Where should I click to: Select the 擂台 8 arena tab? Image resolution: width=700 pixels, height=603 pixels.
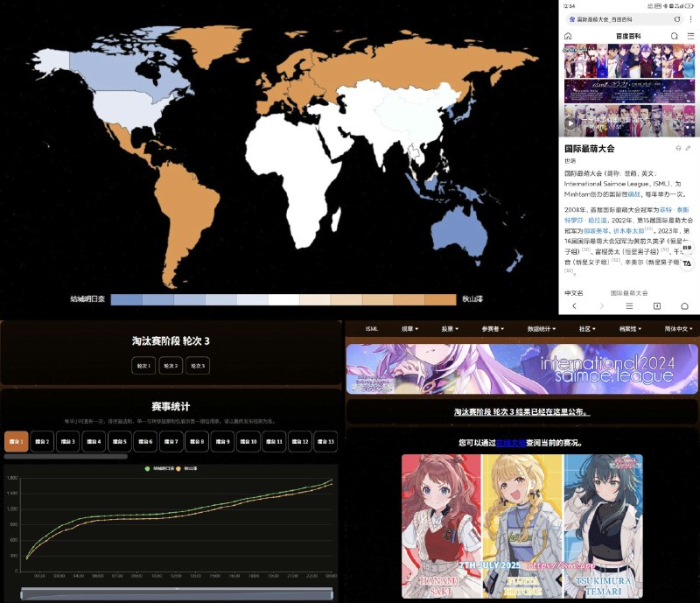click(197, 442)
